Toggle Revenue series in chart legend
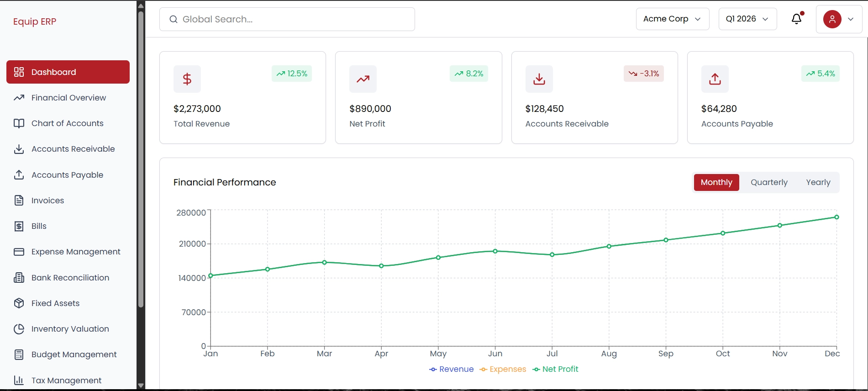868x391 pixels. 452,369
